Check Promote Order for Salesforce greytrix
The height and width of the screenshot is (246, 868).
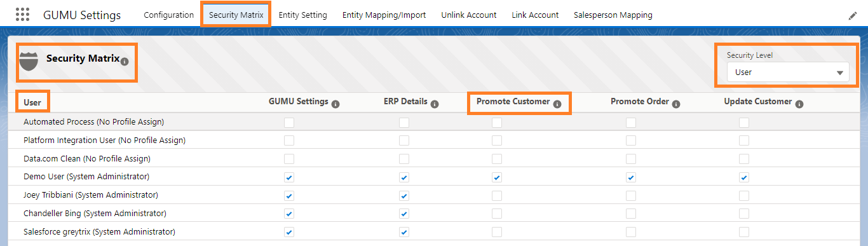point(631,233)
